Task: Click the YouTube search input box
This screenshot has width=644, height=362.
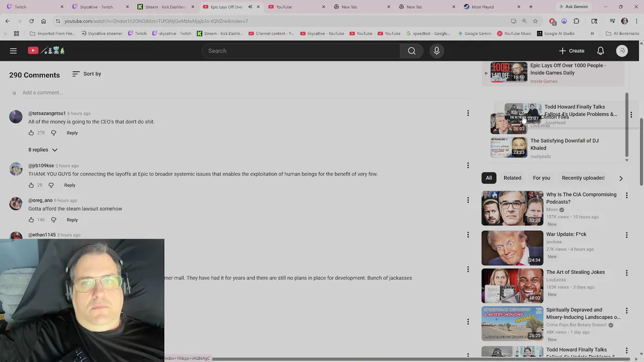Action: (x=301, y=51)
